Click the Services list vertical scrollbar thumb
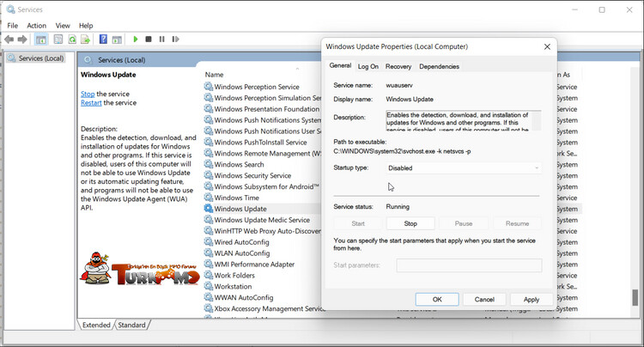Image resolution: width=644 pixels, height=347 pixels. pos(635,297)
